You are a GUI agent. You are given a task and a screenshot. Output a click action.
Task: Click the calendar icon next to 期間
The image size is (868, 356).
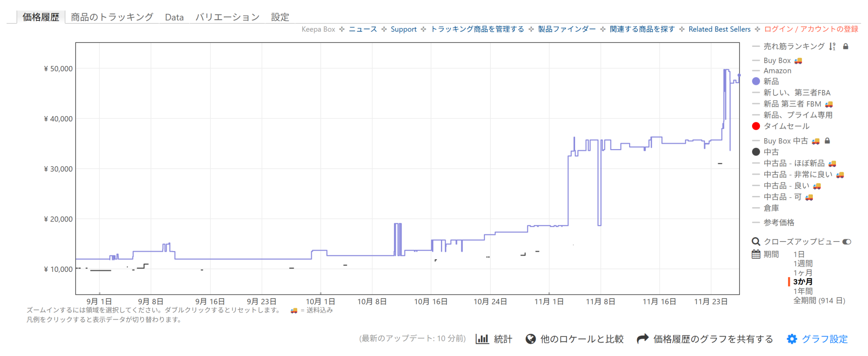tap(756, 254)
